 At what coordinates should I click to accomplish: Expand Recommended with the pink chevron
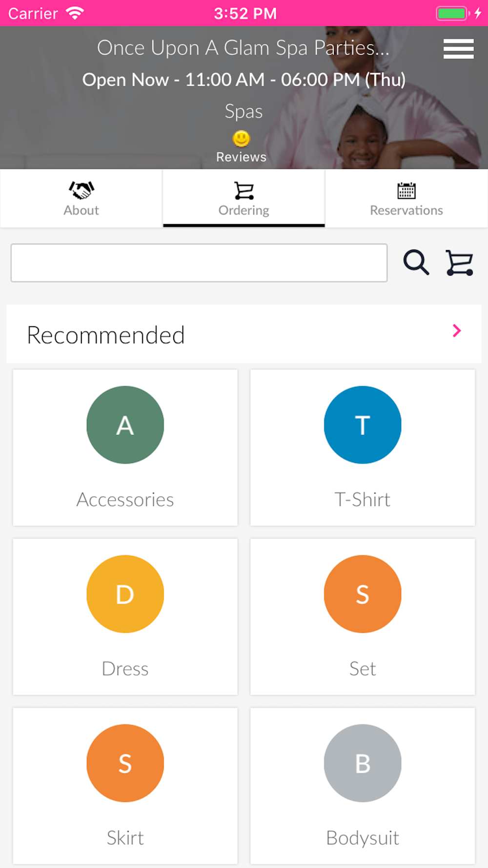[457, 331]
